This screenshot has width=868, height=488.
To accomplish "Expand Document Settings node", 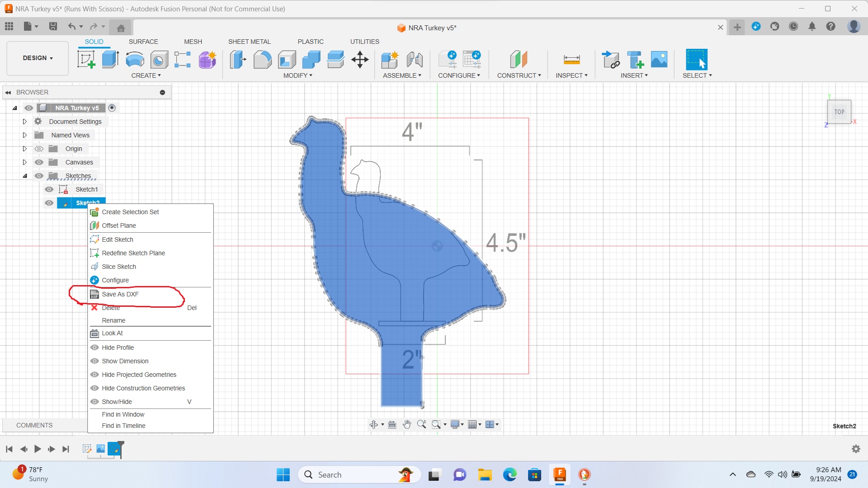I will 25,122.
